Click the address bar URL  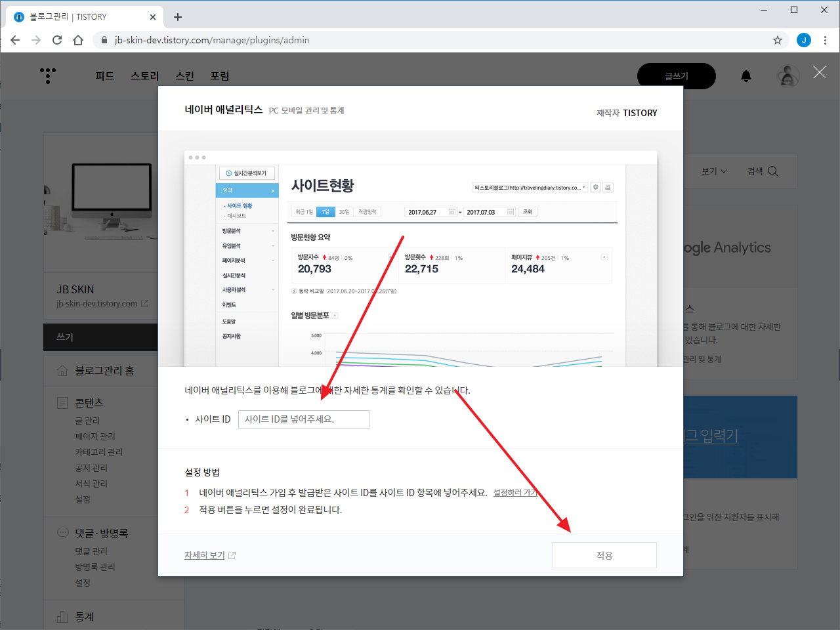212,40
